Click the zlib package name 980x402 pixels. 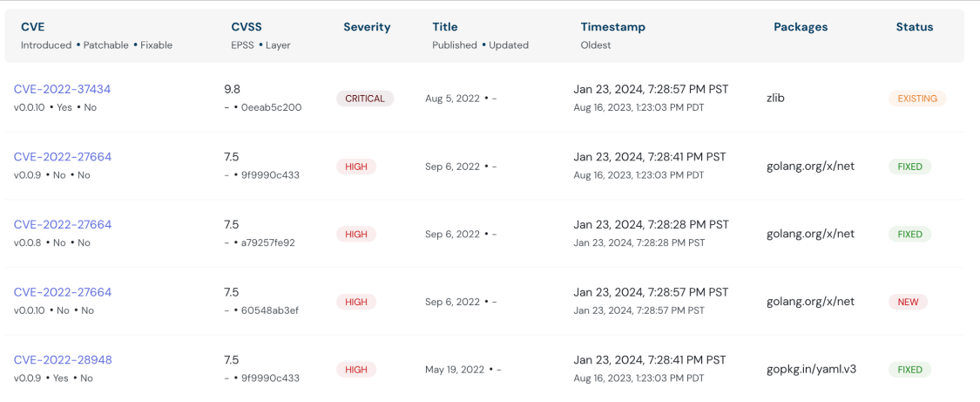[x=775, y=99]
